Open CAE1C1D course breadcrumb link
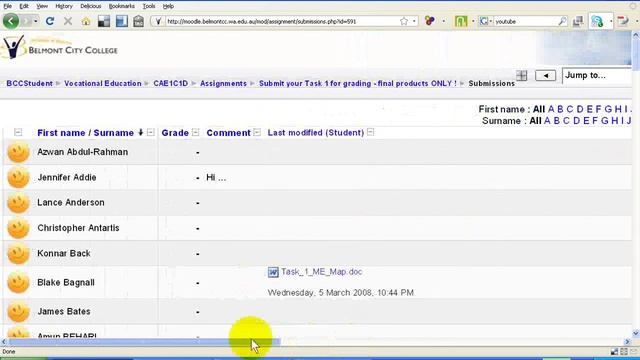The image size is (640, 360). point(171,83)
